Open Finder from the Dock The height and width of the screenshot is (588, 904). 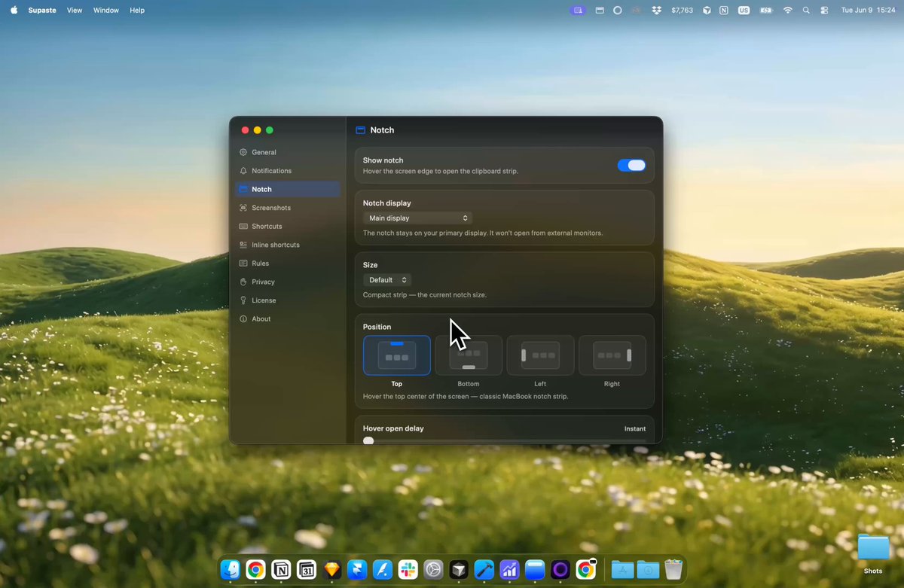point(230,569)
